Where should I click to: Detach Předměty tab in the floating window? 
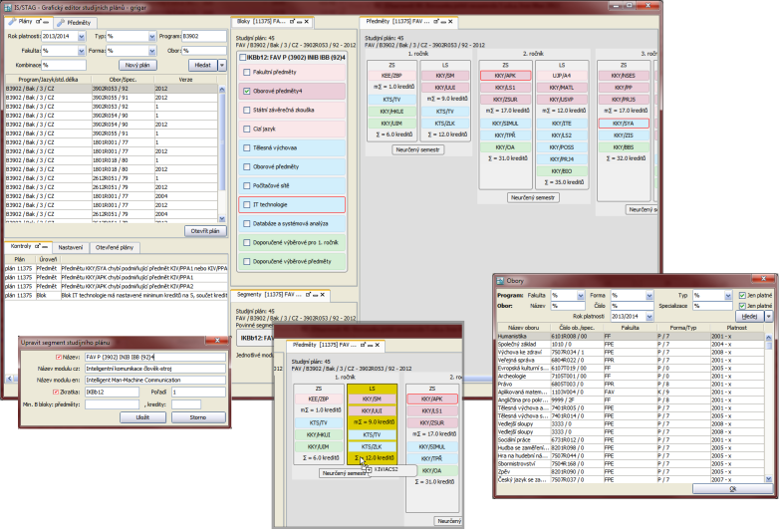pos(363,345)
